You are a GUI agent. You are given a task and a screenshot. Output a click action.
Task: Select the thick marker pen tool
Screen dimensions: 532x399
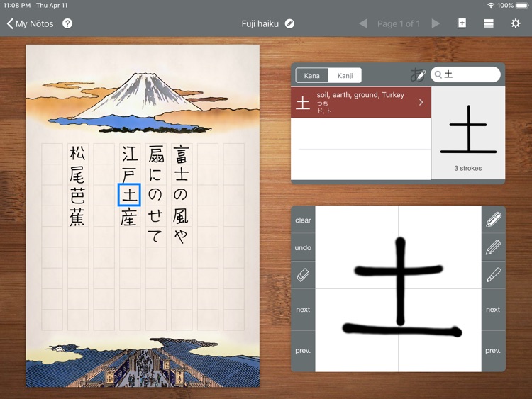[493, 220]
